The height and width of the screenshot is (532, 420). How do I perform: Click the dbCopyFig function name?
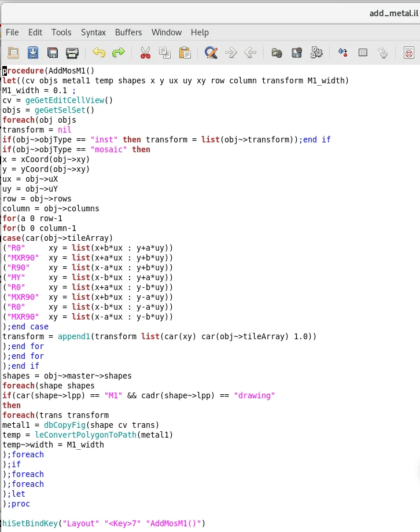[65, 425]
